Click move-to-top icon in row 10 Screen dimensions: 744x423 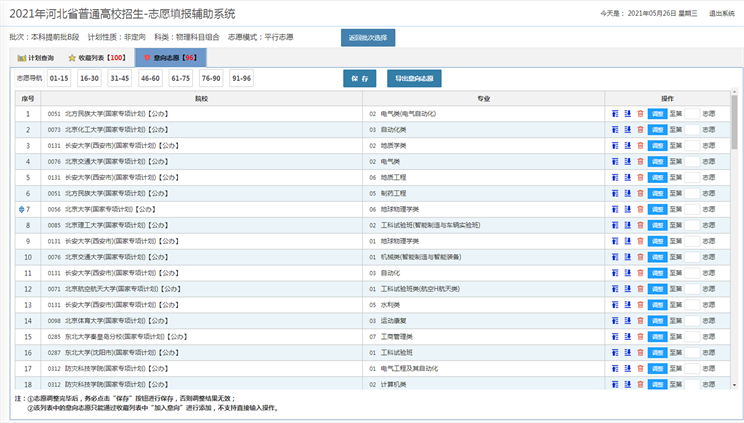615,257
